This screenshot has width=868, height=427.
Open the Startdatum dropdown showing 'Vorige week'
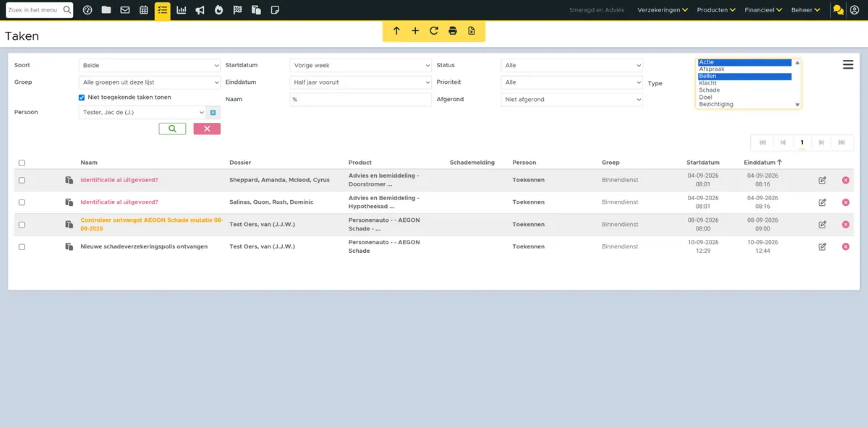point(360,66)
